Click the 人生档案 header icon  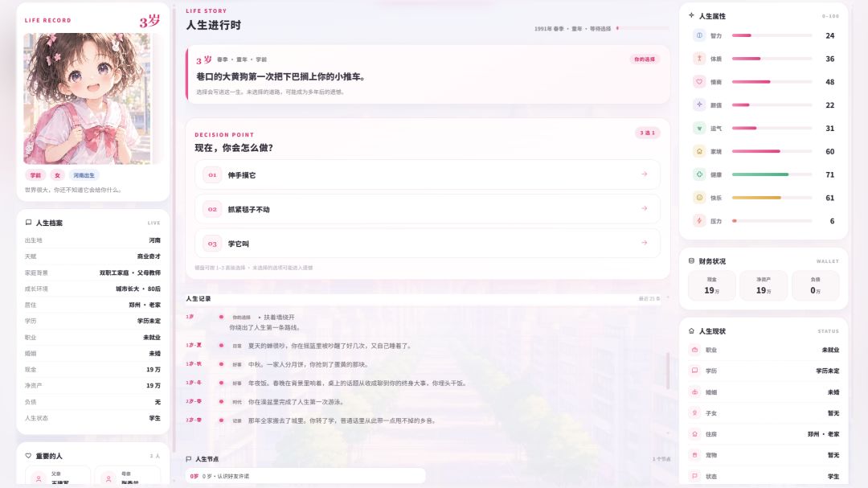pyautogui.click(x=28, y=223)
